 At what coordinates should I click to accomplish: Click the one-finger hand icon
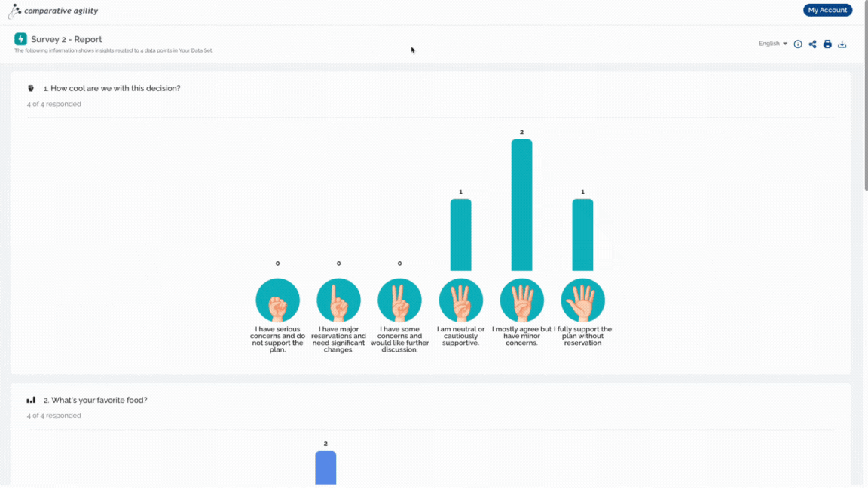338,300
